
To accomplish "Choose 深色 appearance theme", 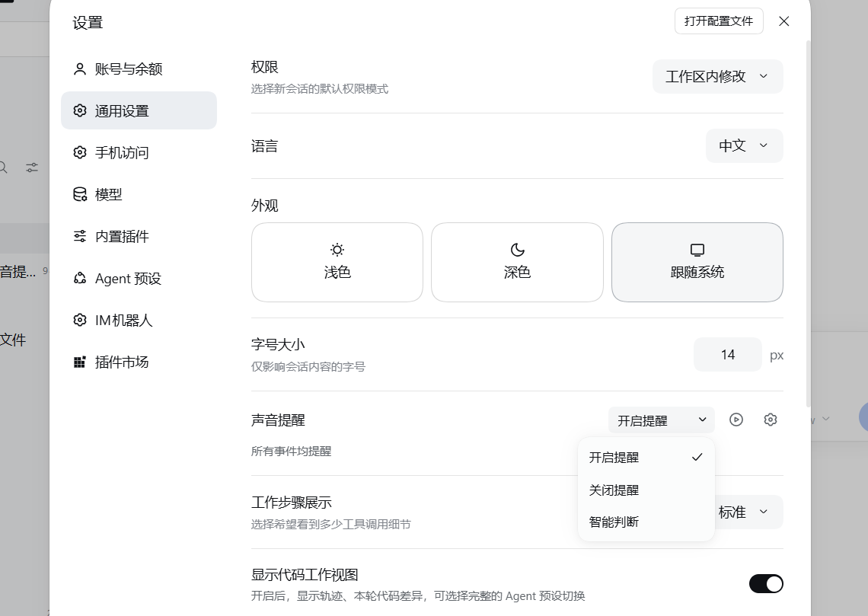I will point(517,263).
